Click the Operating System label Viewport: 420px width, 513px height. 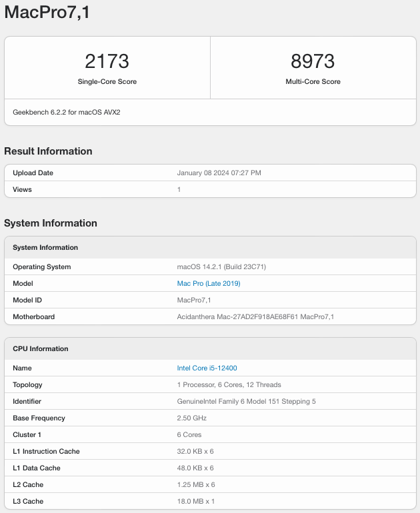(x=41, y=266)
